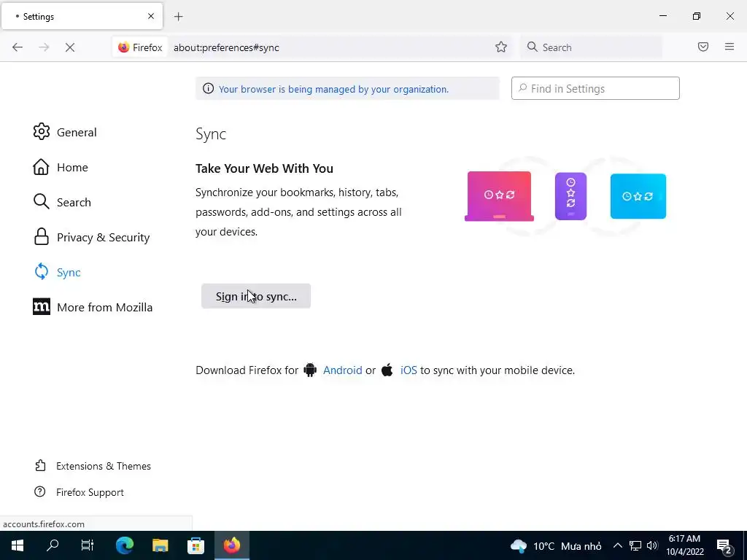747x560 pixels.
Task: Launch Microsoft Edge from the taskbar
Action: pyautogui.click(x=125, y=545)
